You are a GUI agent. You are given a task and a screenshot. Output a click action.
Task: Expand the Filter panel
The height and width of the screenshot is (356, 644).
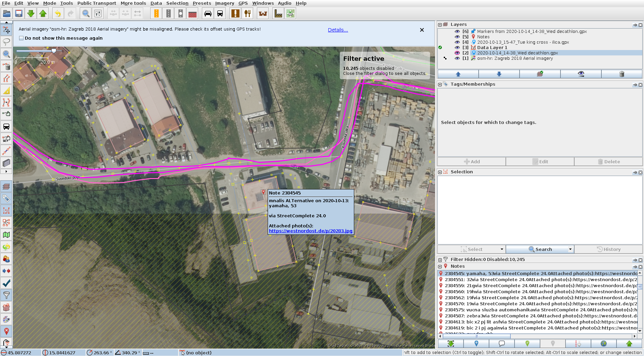440,260
